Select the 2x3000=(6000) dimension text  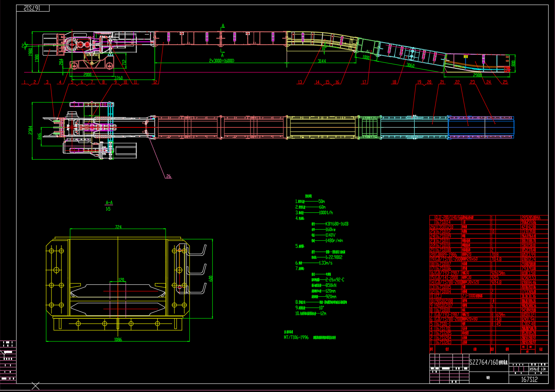(x=221, y=61)
